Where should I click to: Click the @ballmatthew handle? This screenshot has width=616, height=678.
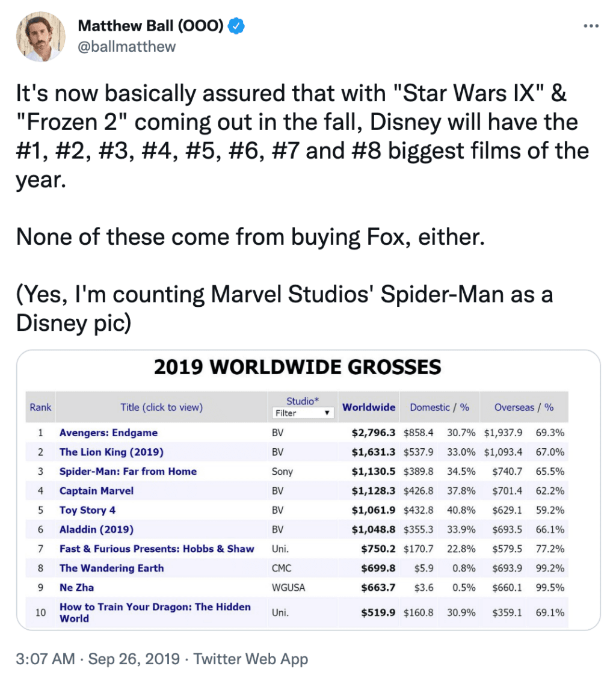coord(127,46)
